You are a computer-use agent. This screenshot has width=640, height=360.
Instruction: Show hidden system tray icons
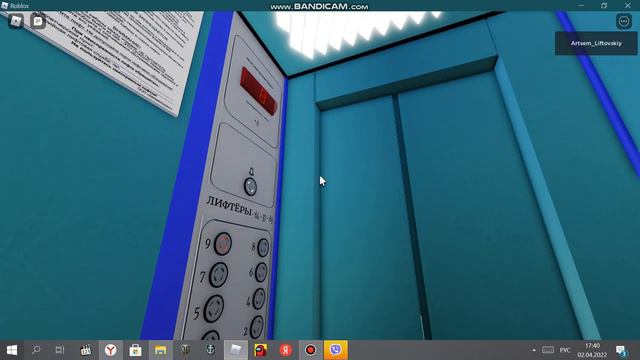[x=534, y=350]
